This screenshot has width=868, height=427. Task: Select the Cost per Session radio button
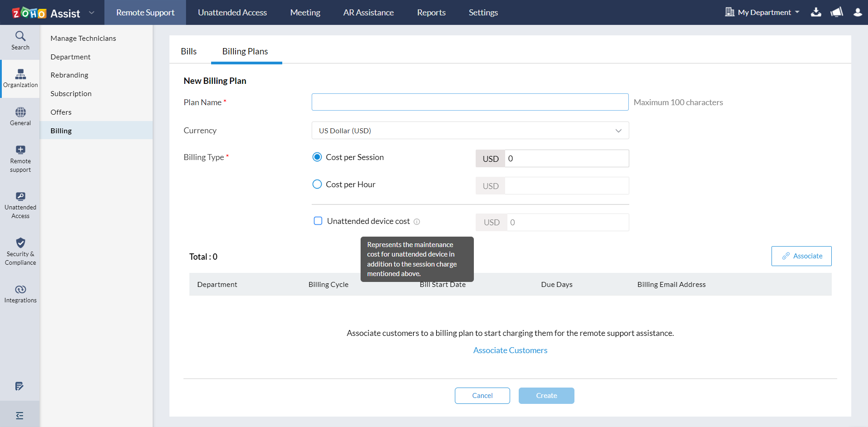317,157
